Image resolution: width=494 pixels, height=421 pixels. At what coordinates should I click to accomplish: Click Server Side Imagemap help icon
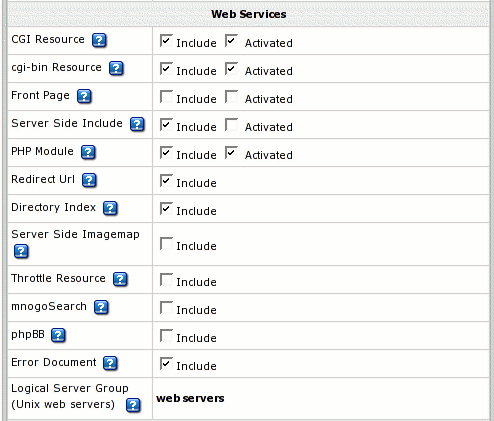tap(21, 251)
